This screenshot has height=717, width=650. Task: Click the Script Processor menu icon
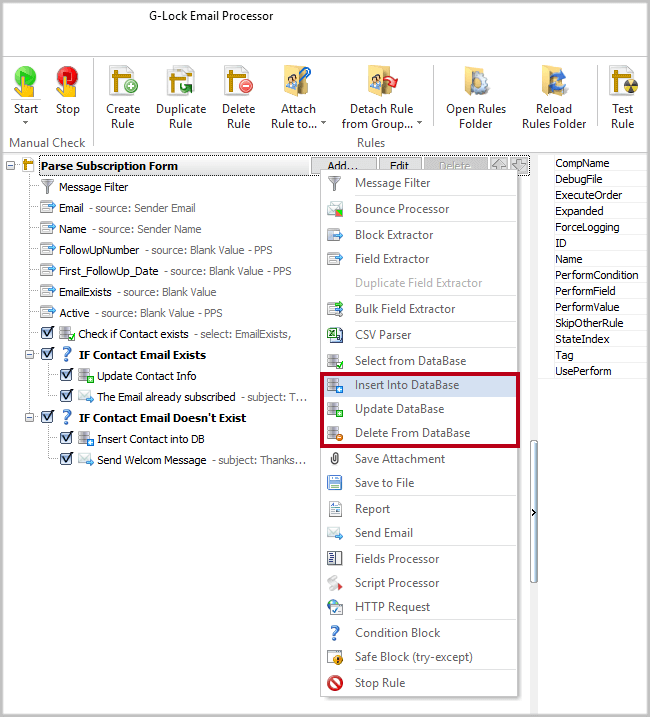[335, 583]
